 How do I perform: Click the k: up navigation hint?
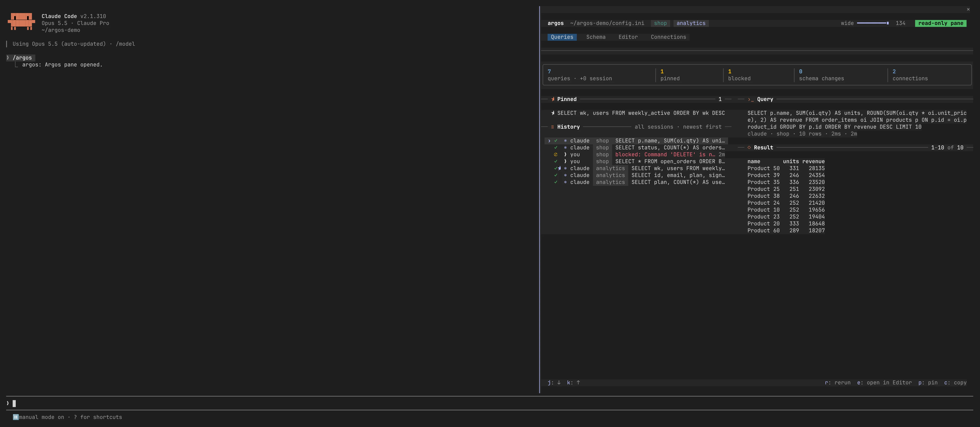[x=573, y=383]
